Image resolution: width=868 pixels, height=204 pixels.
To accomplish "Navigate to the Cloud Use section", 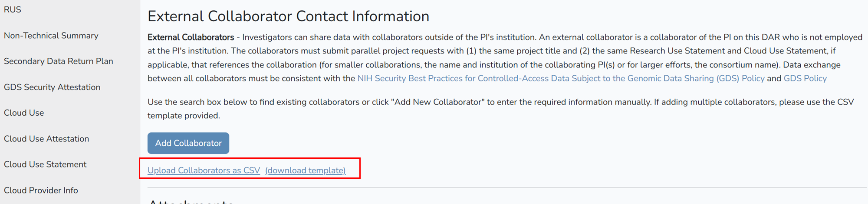I will point(24,113).
